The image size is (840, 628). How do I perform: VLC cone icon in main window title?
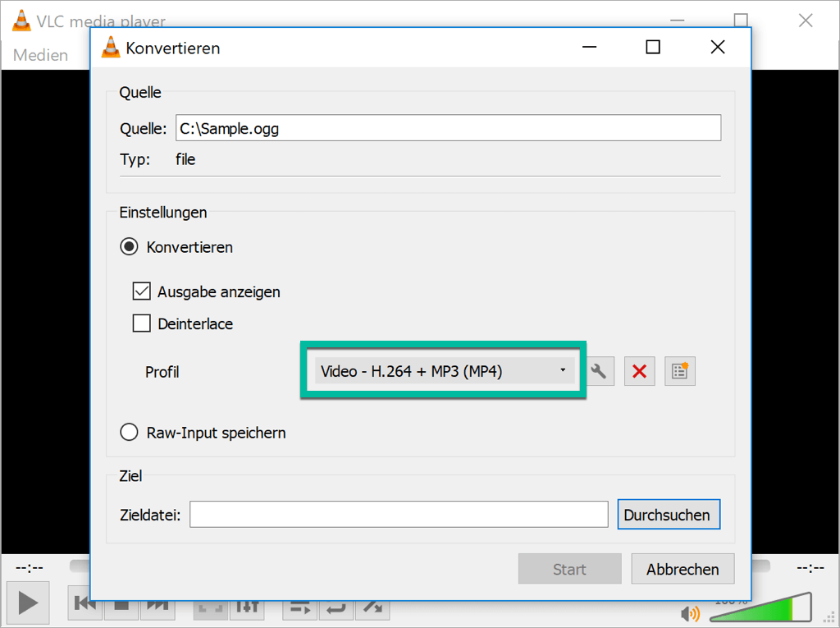pos(21,21)
